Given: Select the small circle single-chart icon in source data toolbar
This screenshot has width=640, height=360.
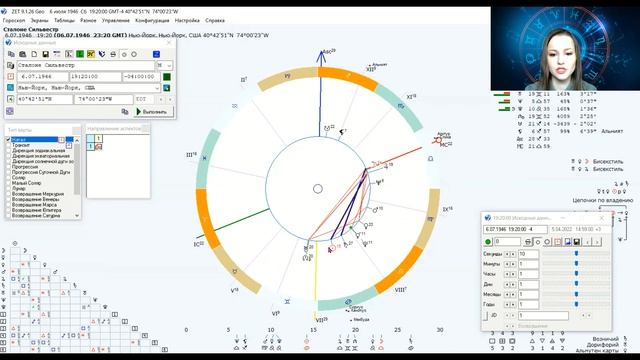Looking at the screenshot, I should [124, 54].
